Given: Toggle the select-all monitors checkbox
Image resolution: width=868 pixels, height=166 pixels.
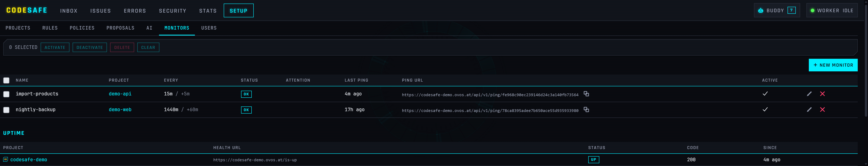Looking at the screenshot, I should [6, 80].
